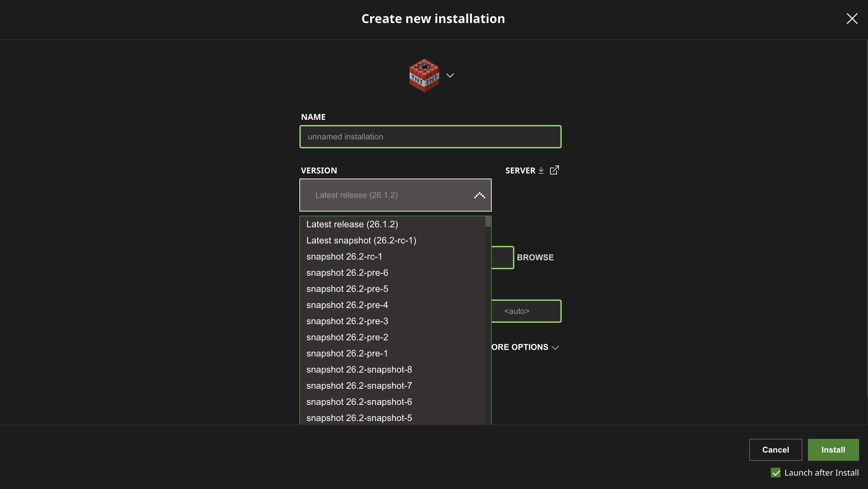Select snapshot 26.2-snapshot-6
This screenshot has width=868, height=489.
point(393,402)
